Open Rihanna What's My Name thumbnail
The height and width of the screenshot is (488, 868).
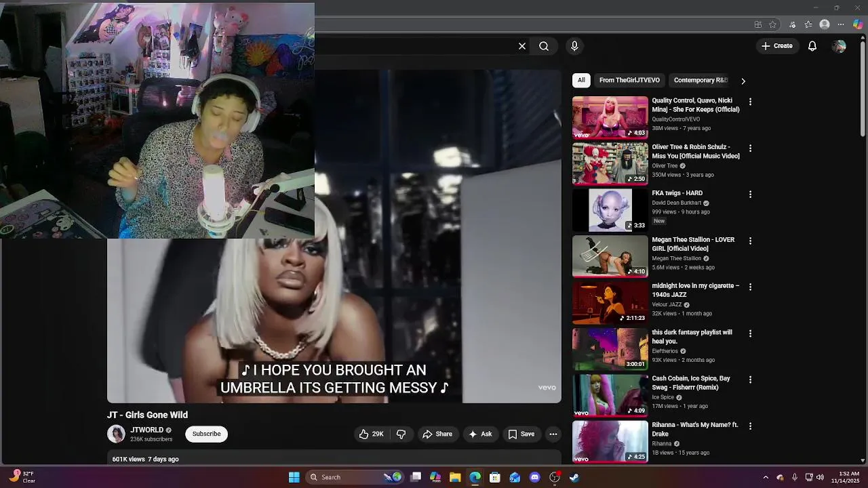point(610,441)
